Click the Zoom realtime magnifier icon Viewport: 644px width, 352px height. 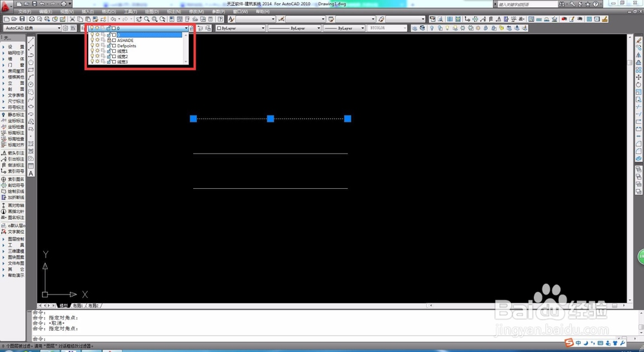(x=147, y=19)
